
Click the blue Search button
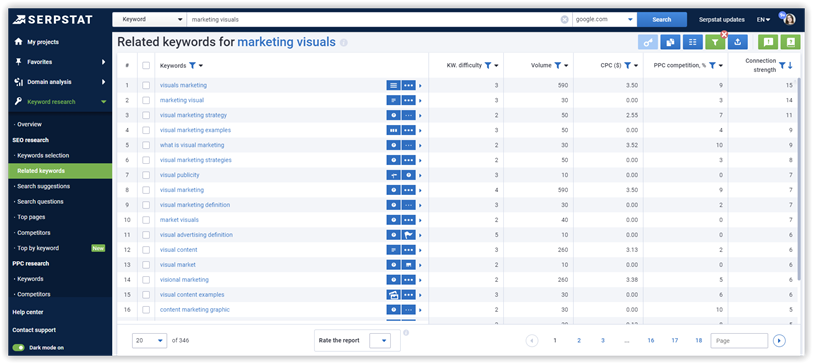click(662, 20)
